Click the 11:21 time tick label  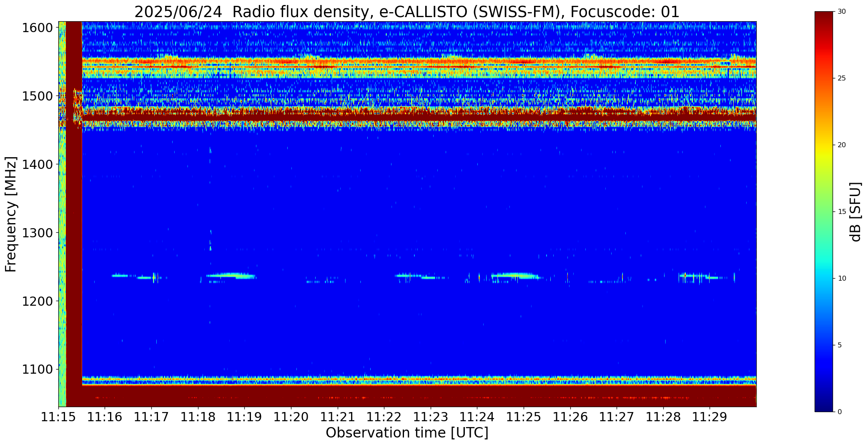click(x=338, y=417)
